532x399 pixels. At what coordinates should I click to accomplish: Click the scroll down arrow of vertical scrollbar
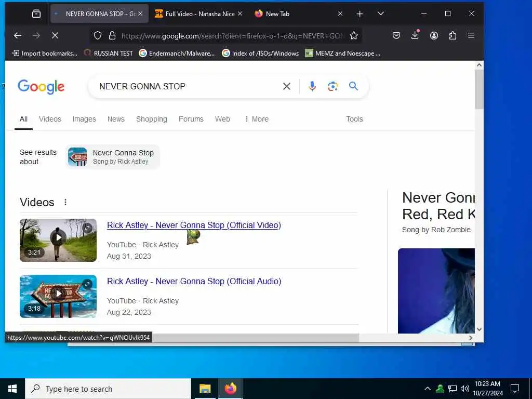point(479,329)
